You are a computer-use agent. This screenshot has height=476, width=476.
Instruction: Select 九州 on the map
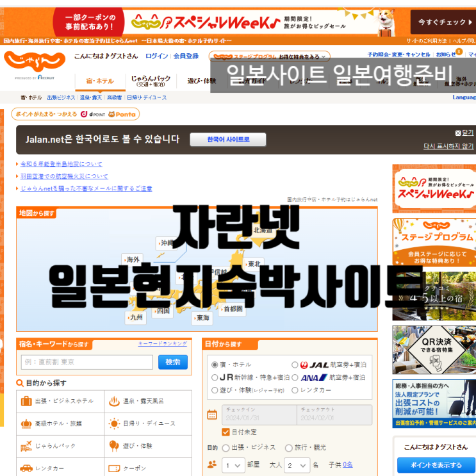point(135,318)
